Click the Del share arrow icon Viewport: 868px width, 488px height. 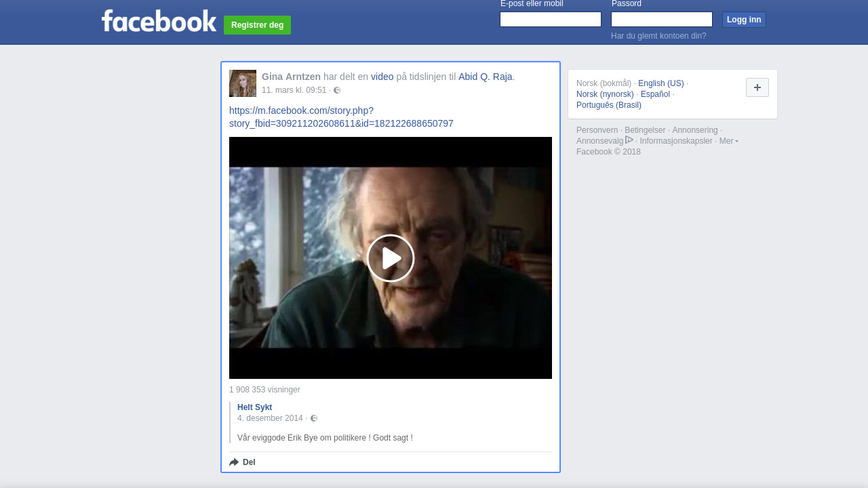[x=234, y=462]
